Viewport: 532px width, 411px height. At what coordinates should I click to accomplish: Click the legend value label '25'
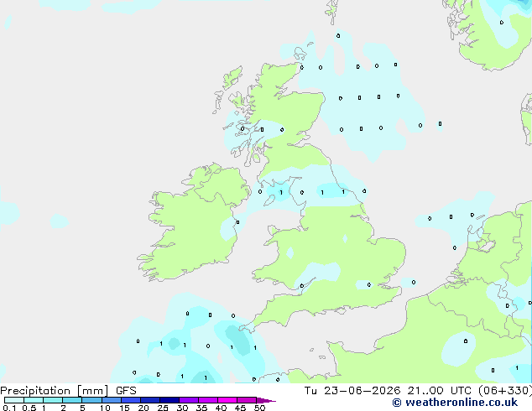163,408
